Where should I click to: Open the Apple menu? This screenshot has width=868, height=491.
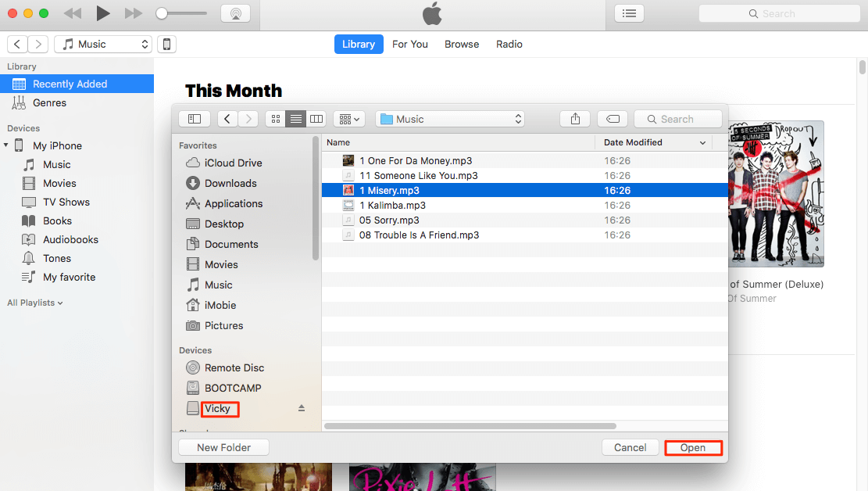click(x=432, y=13)
